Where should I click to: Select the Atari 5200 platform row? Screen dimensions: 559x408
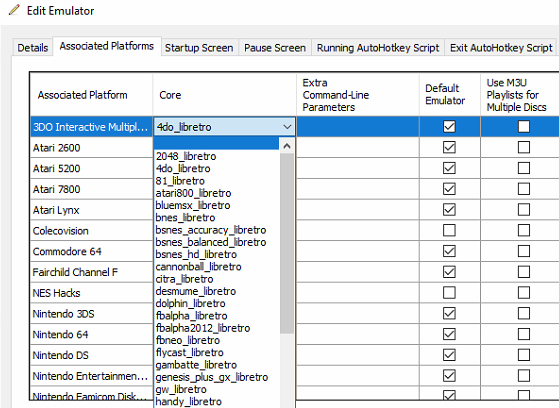coord(92,168)
